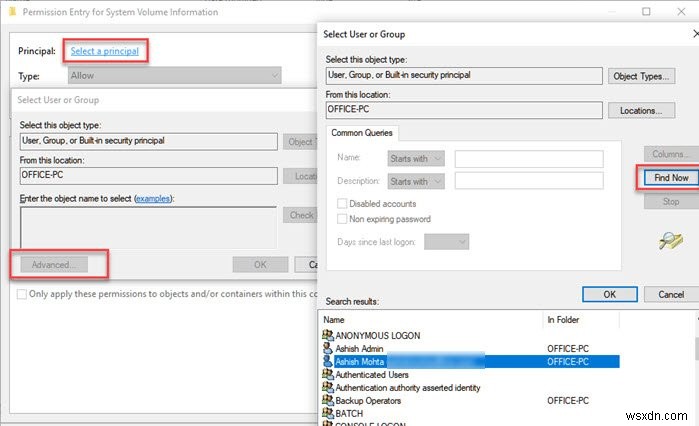The image size is (699, 426).
Task: Click the user icon beside ANONYMOUS LOGON
Action: pos(327,336)
